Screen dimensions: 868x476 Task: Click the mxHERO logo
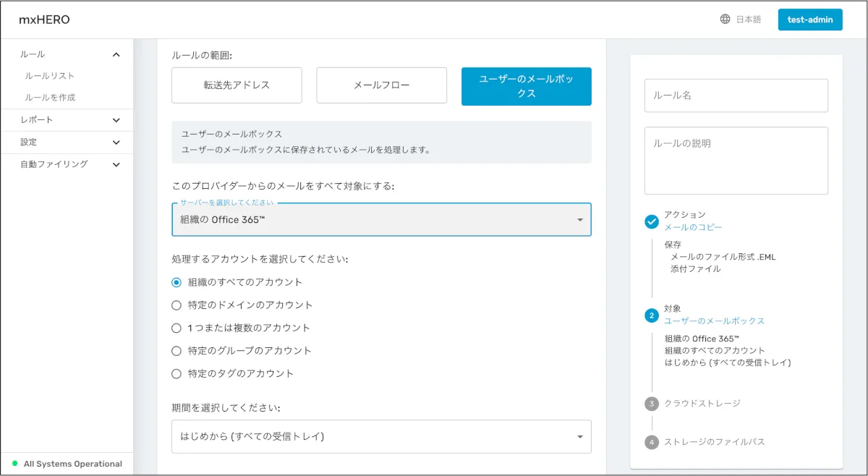[x=44, y=20]
